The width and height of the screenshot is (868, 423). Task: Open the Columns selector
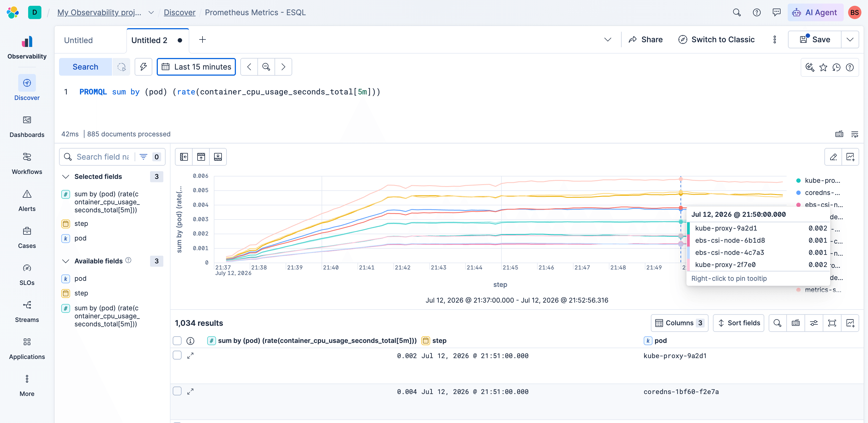pos(680,323)
